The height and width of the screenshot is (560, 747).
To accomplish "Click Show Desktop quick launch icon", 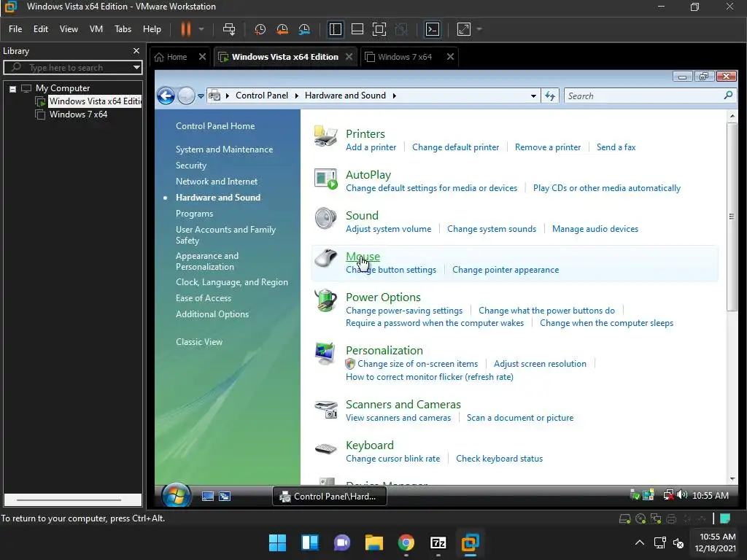I will coord(208,496).
